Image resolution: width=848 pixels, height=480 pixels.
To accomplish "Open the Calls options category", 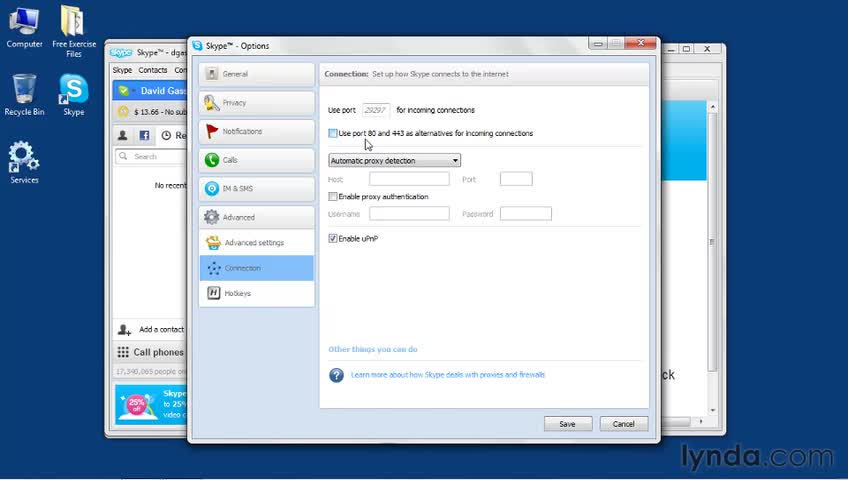I will point(256,160).
